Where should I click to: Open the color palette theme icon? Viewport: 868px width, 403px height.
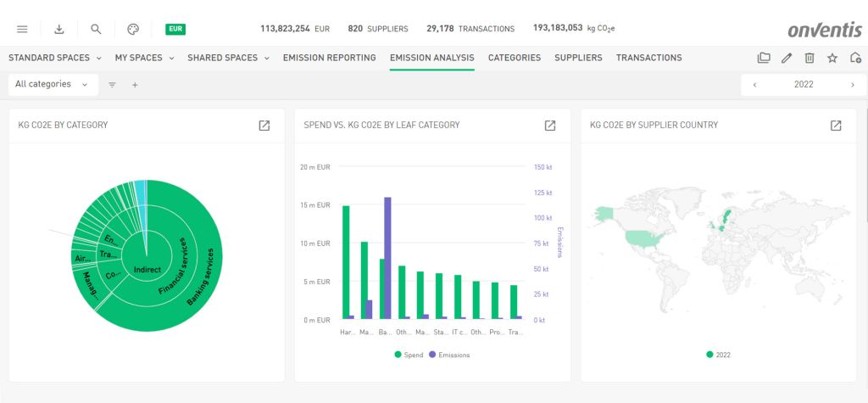click(133, 29)
